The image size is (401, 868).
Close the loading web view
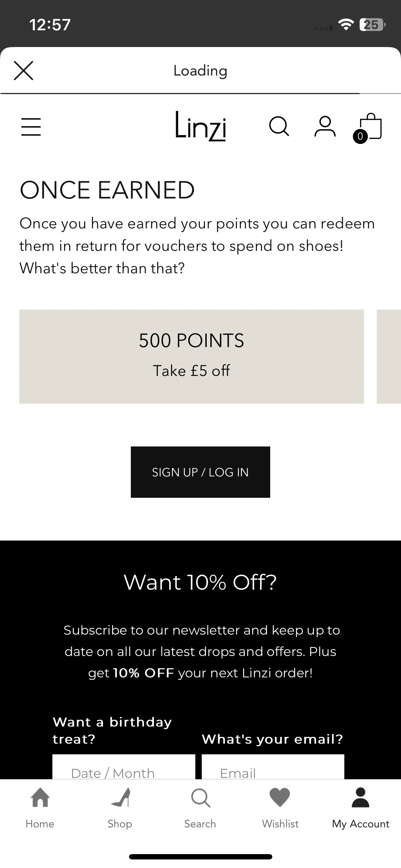tap(24, 71)
